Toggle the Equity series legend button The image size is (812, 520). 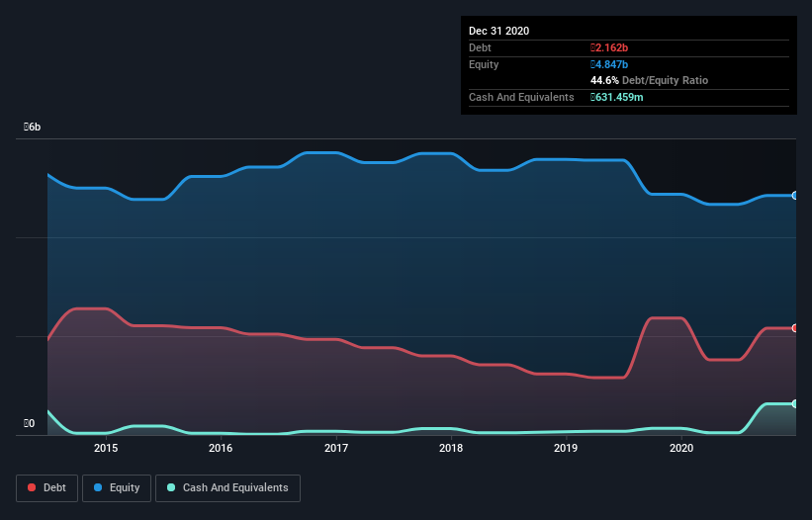(117, 488)
